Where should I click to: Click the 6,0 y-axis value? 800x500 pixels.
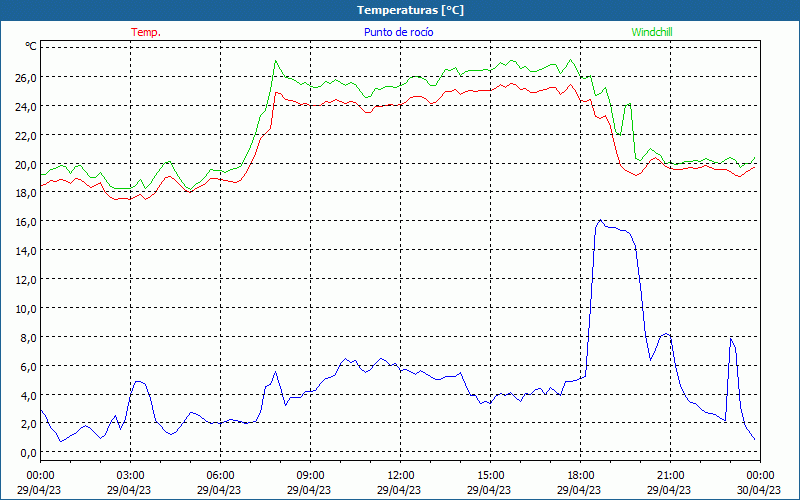tap(29, 366)
